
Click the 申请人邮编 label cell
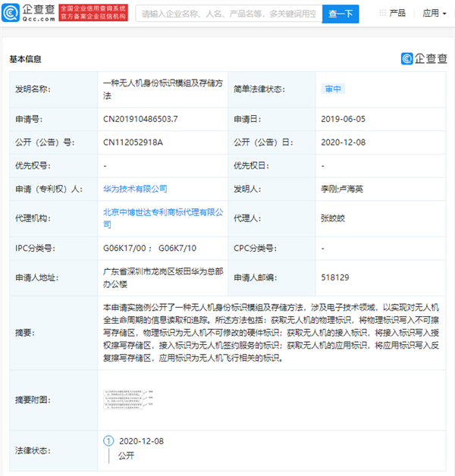271,277
